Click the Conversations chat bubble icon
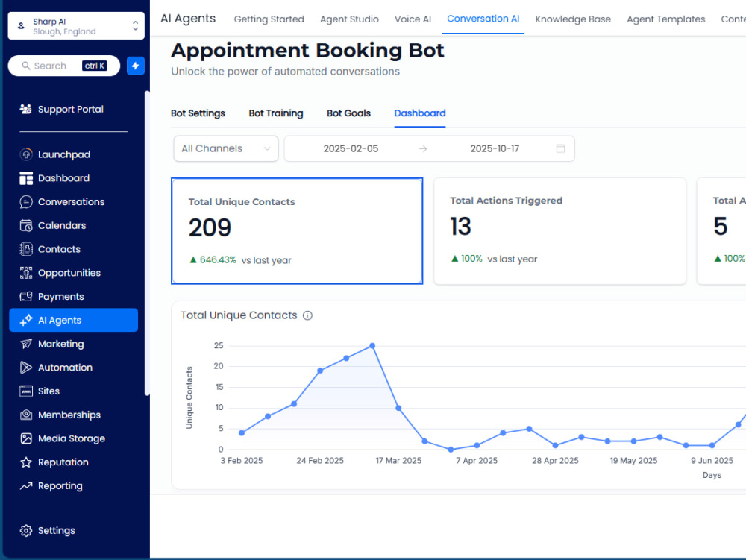746x560 pixels. click(x=26, y=202)
